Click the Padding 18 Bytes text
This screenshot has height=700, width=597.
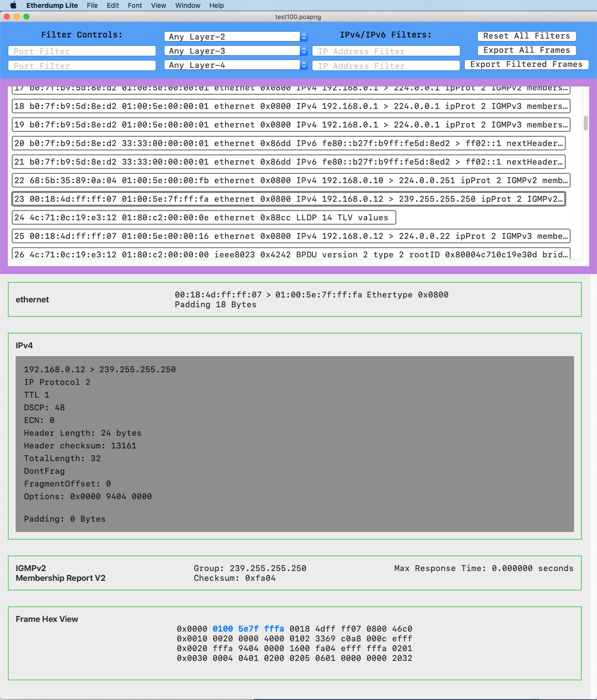click(215, 305)
